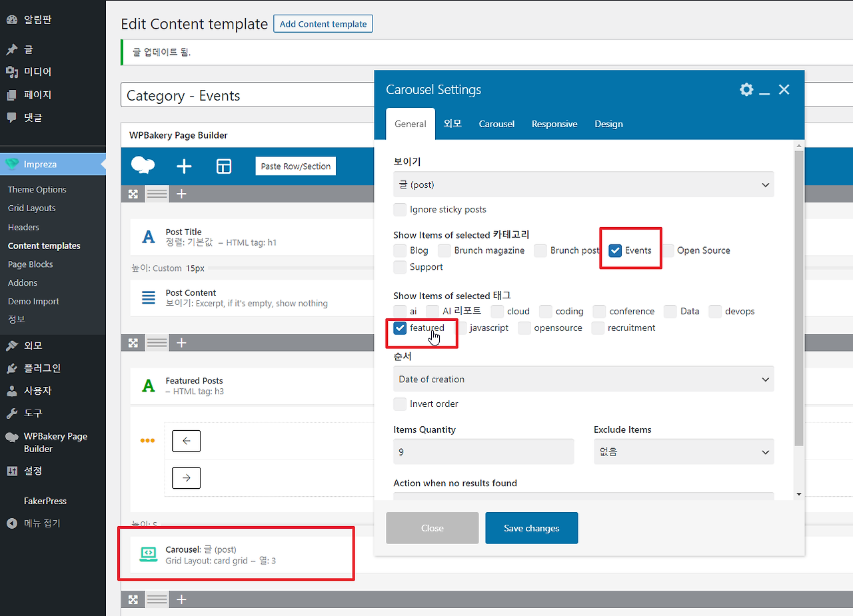The height and width of the screenshot is (616, 853).
Task: Click the Post Content lines icon
Action: click(x=149, y=298)
